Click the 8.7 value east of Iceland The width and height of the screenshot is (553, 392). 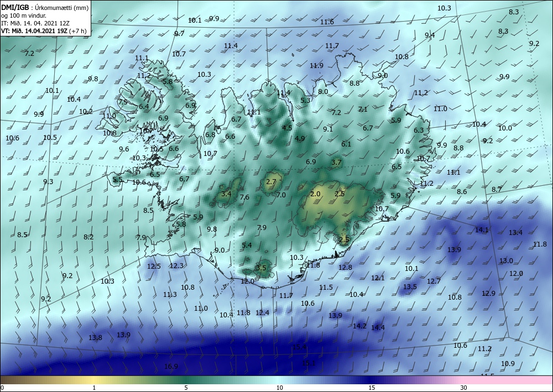point(497,189)
